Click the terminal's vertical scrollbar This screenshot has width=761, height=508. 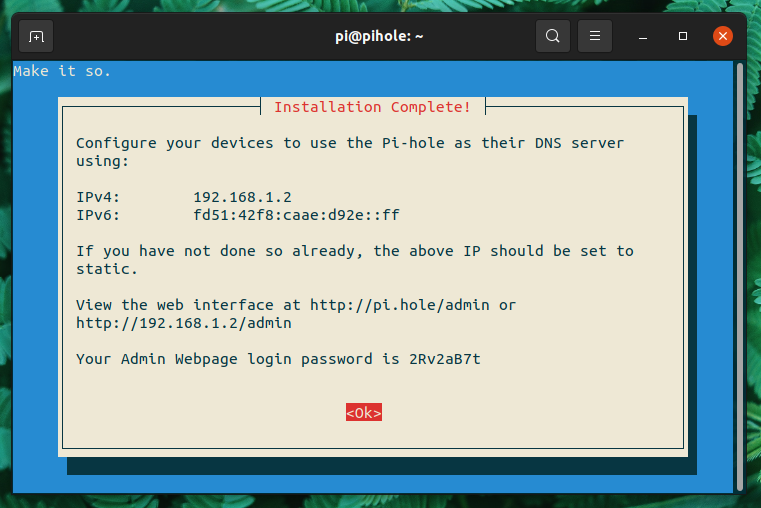(x=740, y=277)
